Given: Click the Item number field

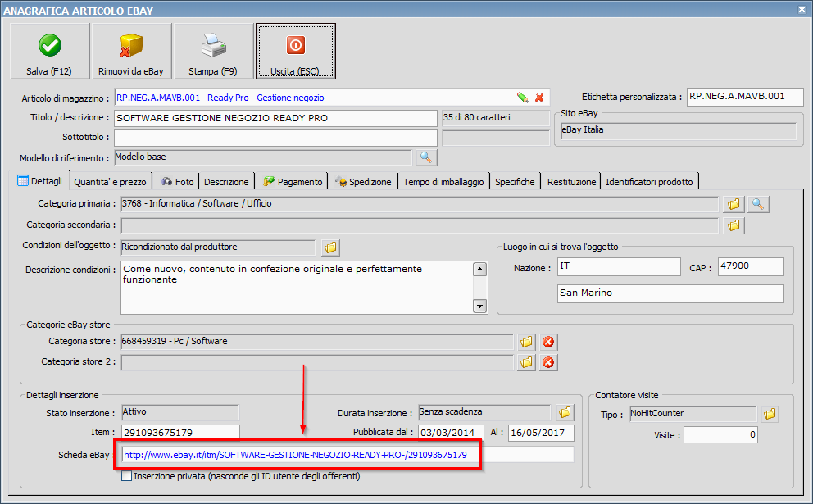Looking at the screenshot, I should (180, 433).
